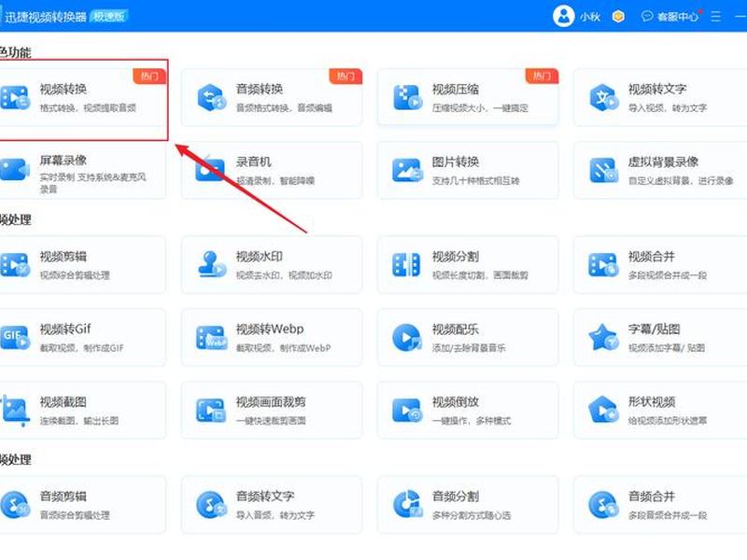Click the 视频压缩 card title text

click(456, 89)
